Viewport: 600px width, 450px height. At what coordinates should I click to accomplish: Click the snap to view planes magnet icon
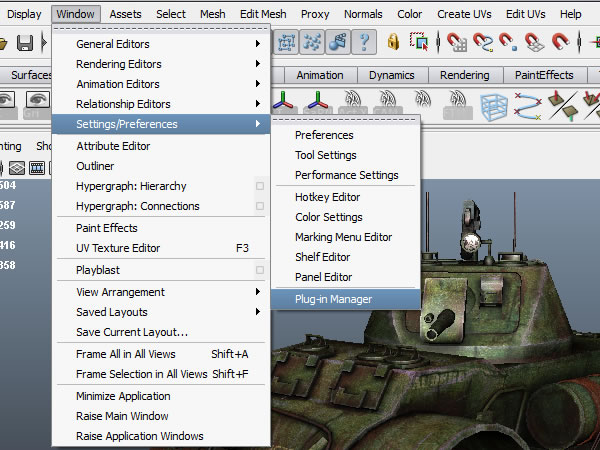[535, 42]
